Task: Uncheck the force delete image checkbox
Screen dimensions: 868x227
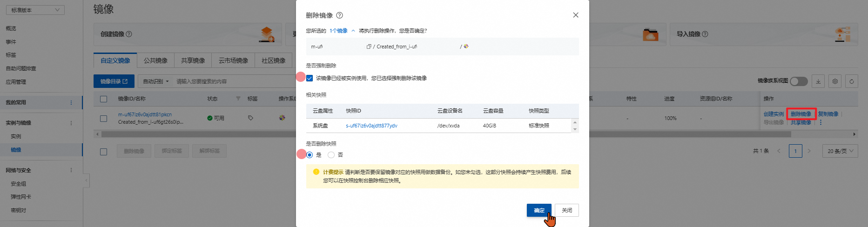Action: 310,78
